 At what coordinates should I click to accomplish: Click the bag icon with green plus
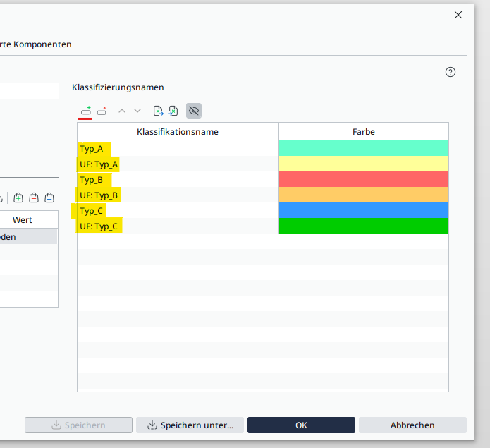(x=18, y=198)
